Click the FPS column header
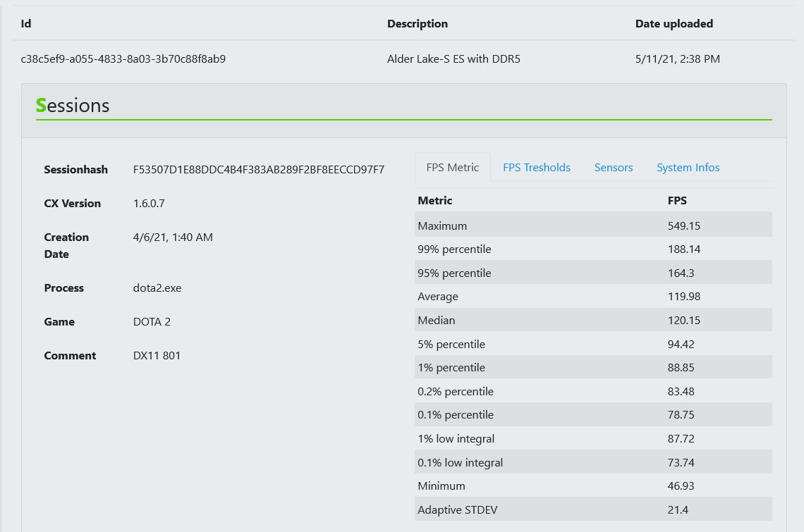This screenshot has height=532, width=804. pos(677,200)
